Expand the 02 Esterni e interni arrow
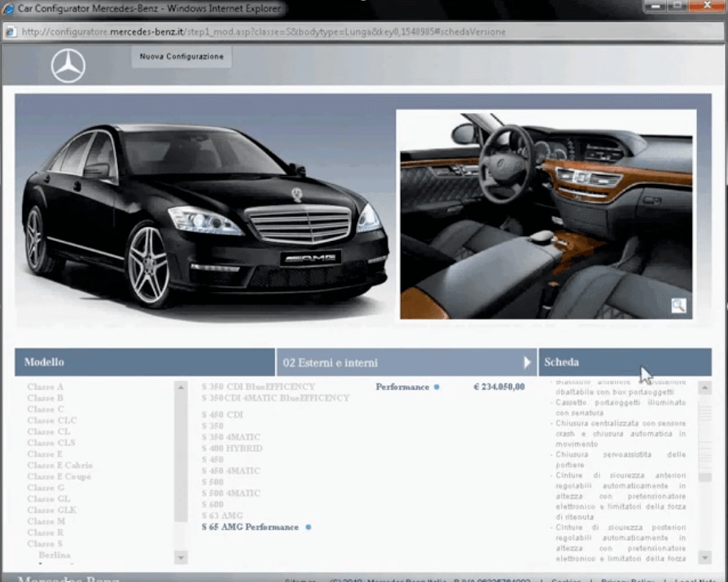The height and width of the screenshot is (582, 728). tap(527, 362)
